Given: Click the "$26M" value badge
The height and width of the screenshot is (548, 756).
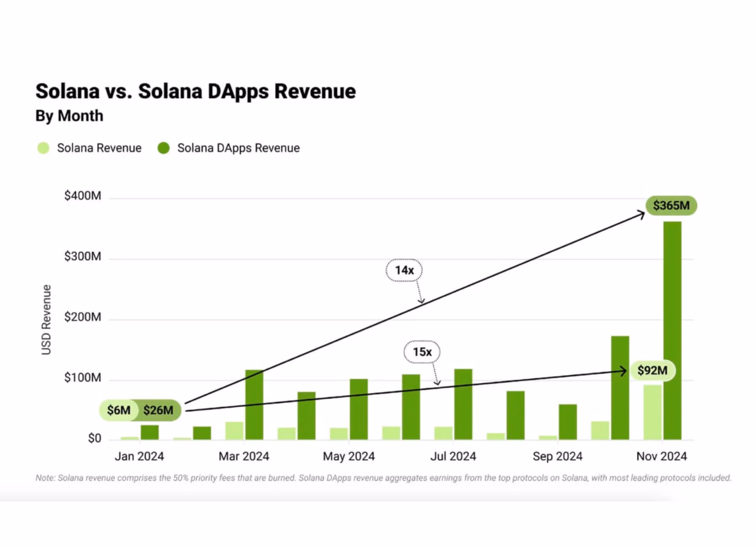Looking at the screenshot, I should coord(159,411).
